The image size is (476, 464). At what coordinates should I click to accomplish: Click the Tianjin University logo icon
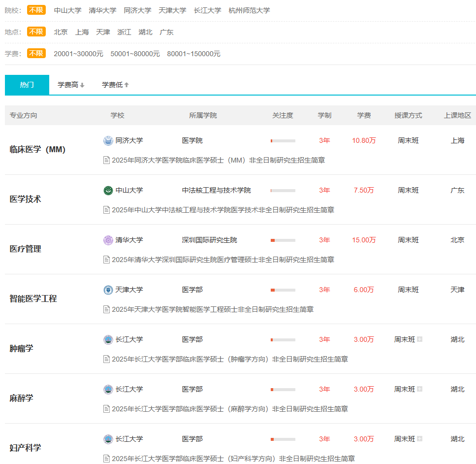click(108, 290)
